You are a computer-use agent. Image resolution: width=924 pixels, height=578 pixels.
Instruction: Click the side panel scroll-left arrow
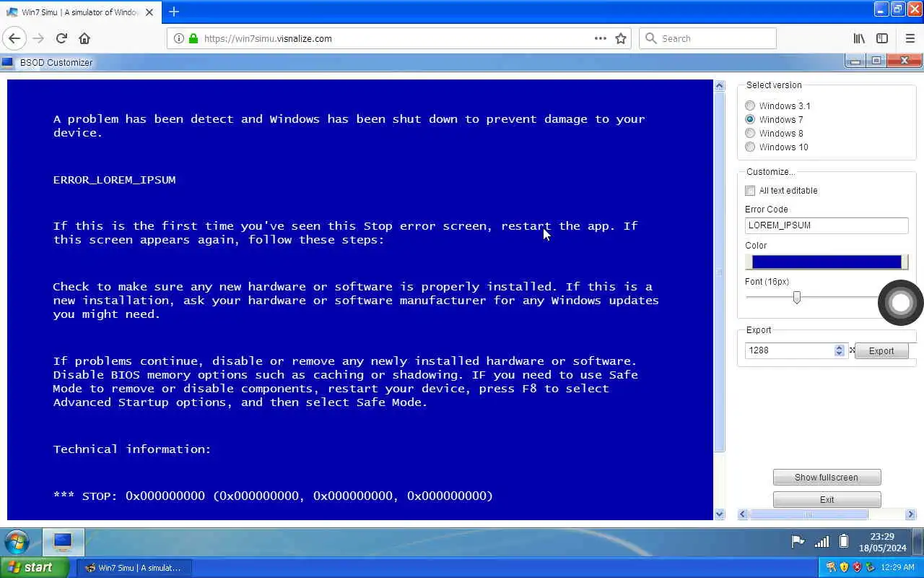tap(743, 514)
